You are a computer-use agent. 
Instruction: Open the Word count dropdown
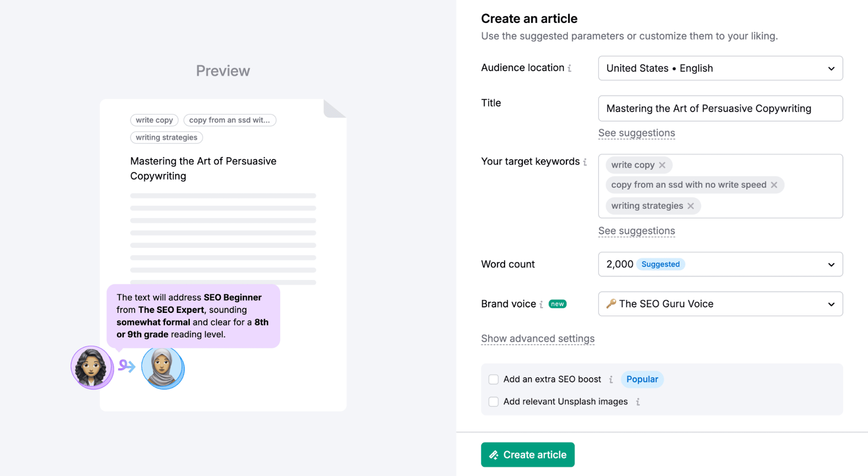point(720,264)
